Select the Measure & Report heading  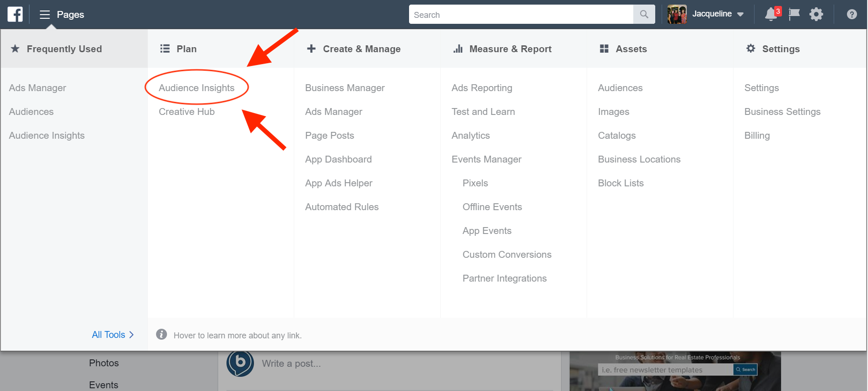point(511,49)
